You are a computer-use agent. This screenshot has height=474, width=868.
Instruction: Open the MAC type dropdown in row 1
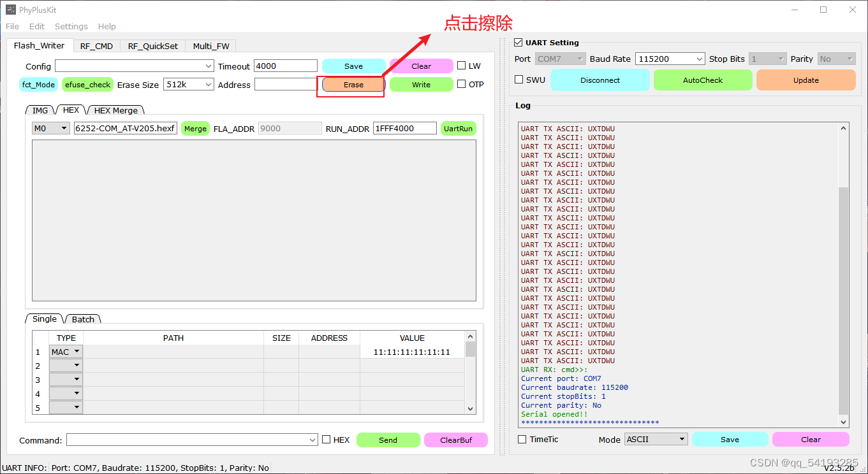66,352
